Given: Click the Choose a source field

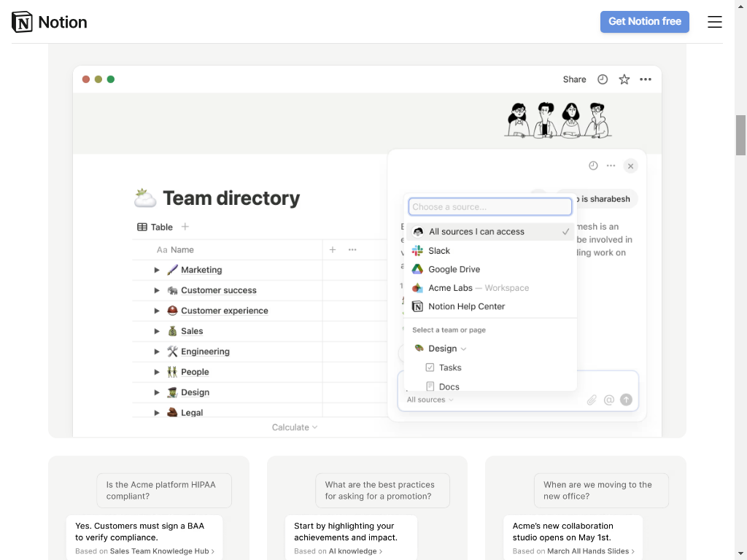Looking at the screenshot, I should tap(490, 206).
